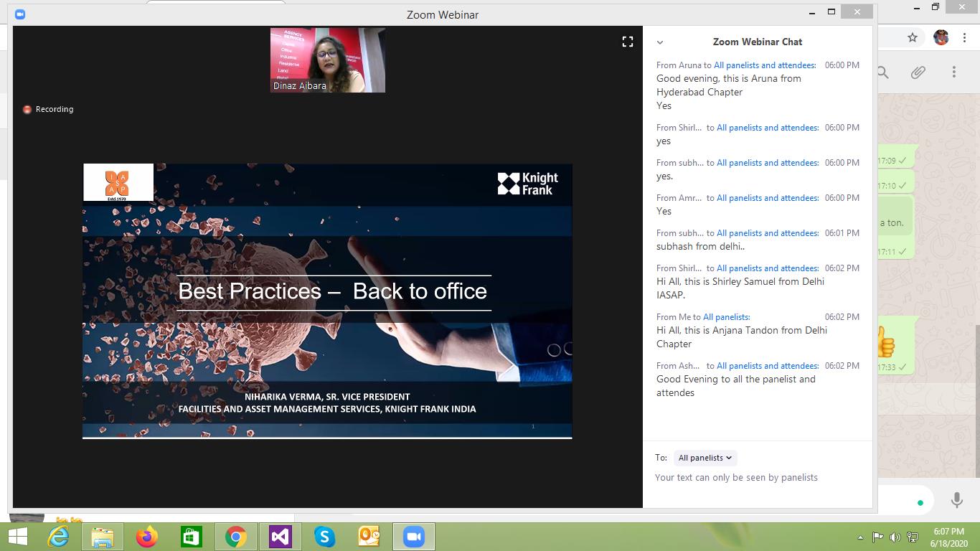Collapse the Zoom Webinar Chat panel chevron
The width and height of the screenshot is (980, 551).
point(660,42)
